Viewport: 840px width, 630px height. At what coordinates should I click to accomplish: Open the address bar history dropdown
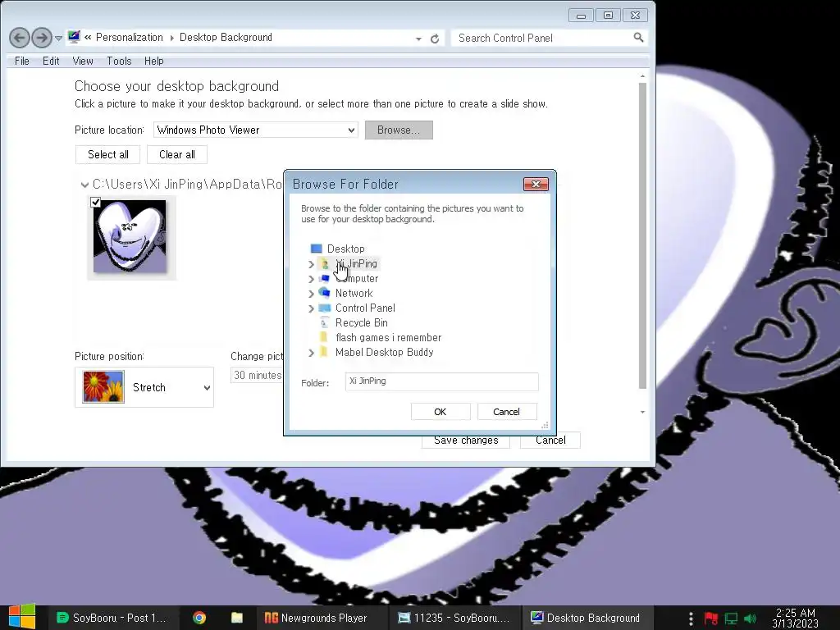(x=418, y=39)
